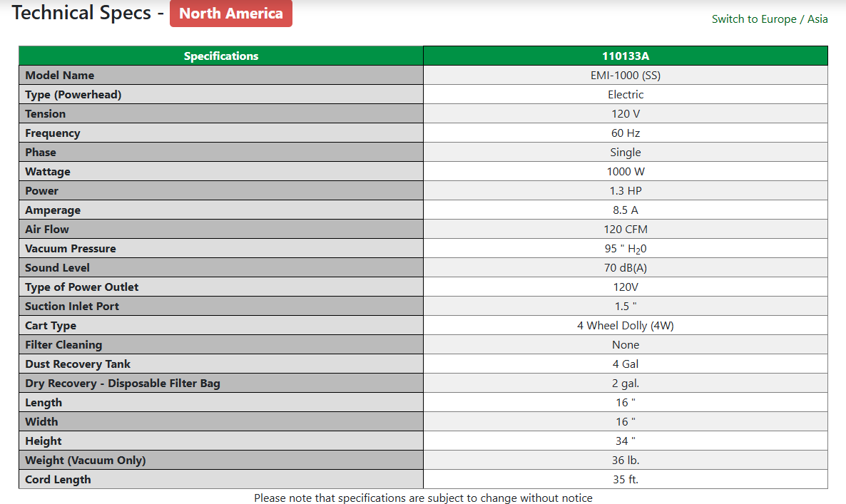Click the Height row label
This screenshot has width=846, height=504.
click(x=44, y=441)
